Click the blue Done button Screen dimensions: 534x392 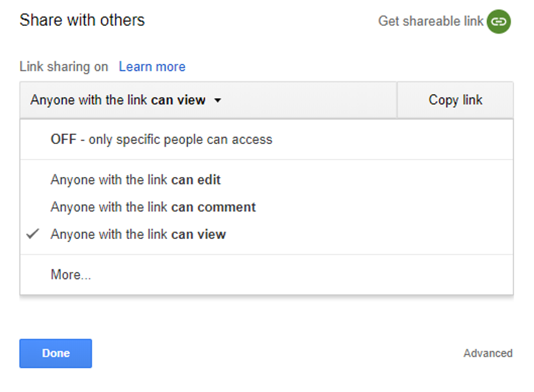pos(56,353)
